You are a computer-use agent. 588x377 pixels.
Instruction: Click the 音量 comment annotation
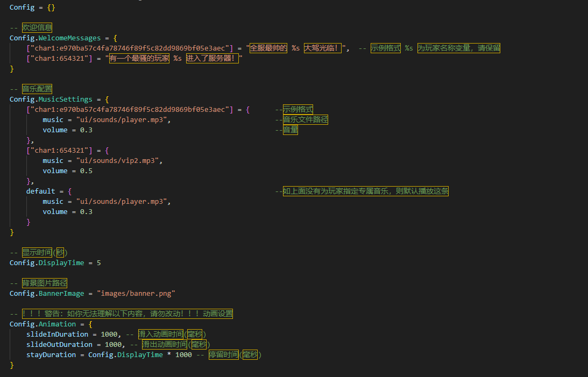click(x=291, y=130)
